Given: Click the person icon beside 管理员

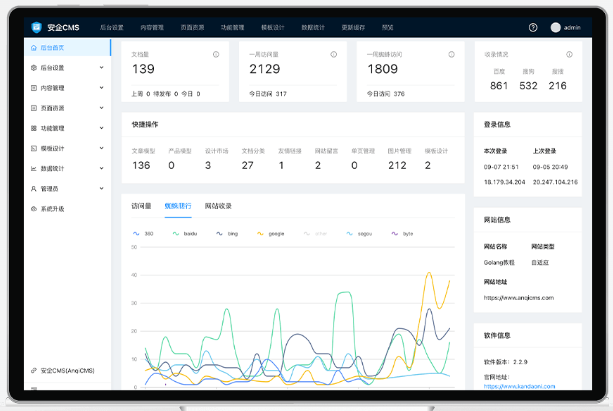Looking at the screenshot, I should [x=34, y=189].
